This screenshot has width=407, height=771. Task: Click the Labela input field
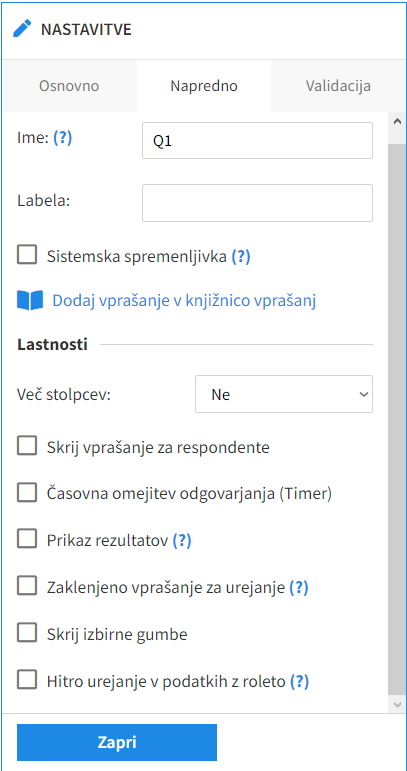pyautogui.click(x=258, y=203)
